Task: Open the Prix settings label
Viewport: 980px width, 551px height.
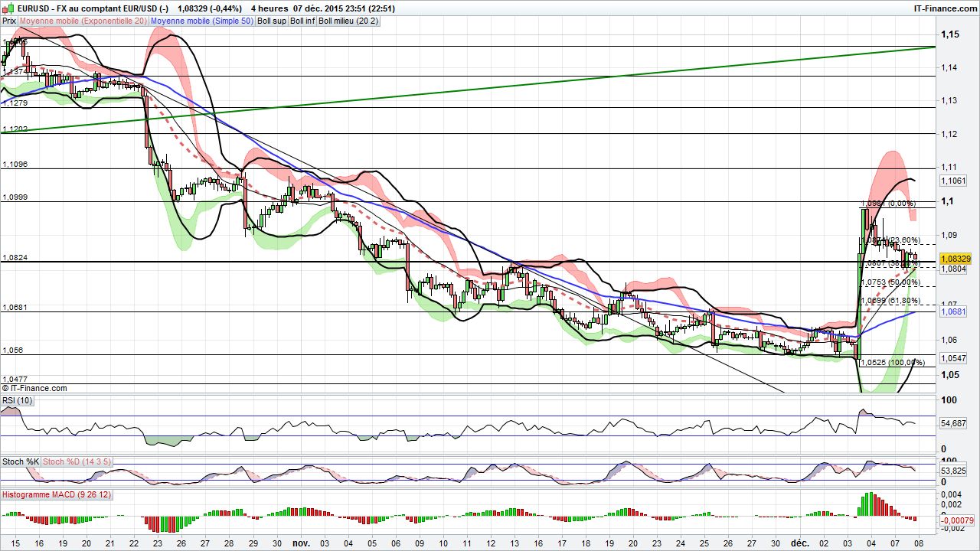Action: tap(9, 21)
